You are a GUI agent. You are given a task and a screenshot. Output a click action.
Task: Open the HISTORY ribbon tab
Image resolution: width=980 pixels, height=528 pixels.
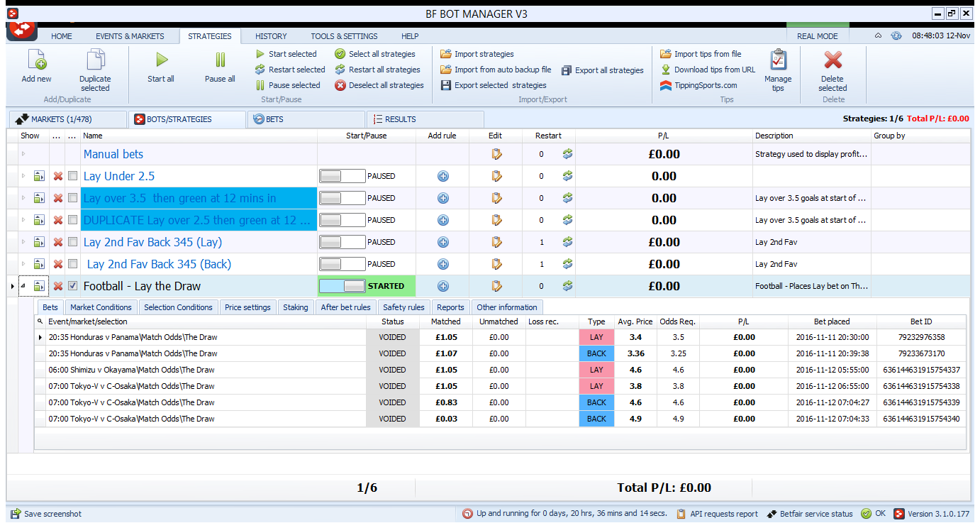(x=271, y=36)
